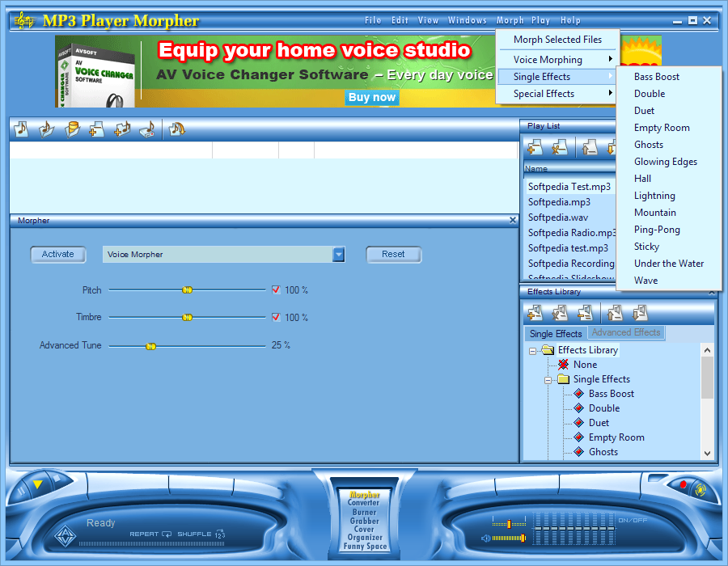Click Buy now in the banner
The image size is (728, 566).
coord(372,97)
